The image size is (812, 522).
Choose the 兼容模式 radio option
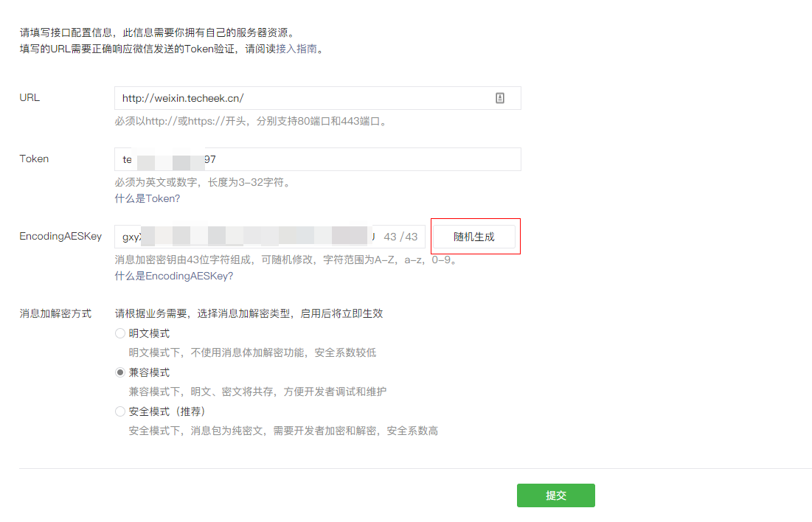(120, 372)
